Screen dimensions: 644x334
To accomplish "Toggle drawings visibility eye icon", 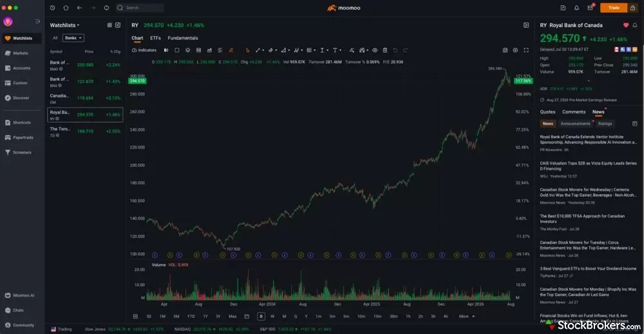I will coord(375,50).
